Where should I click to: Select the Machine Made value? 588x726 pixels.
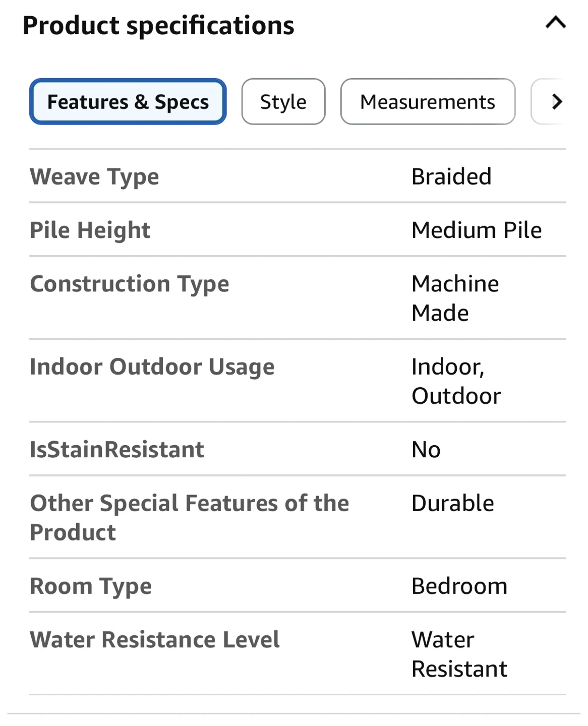pyautogui.click(x=454, y=298)
